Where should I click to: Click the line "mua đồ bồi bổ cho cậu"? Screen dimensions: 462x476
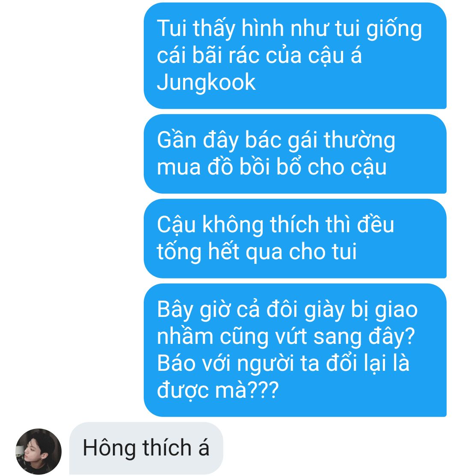coord(272,167)
